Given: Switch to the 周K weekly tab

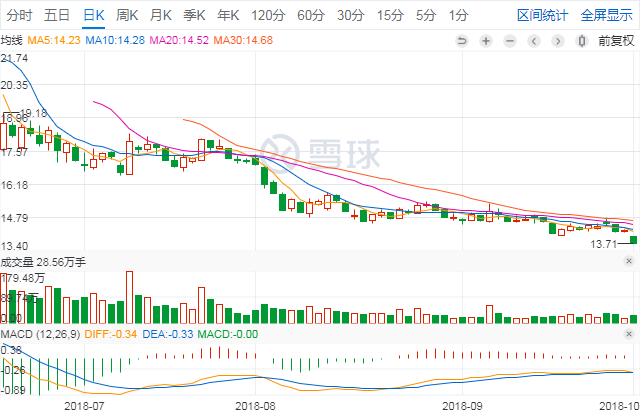Looking at the screenshot, I should pos(127,16).
